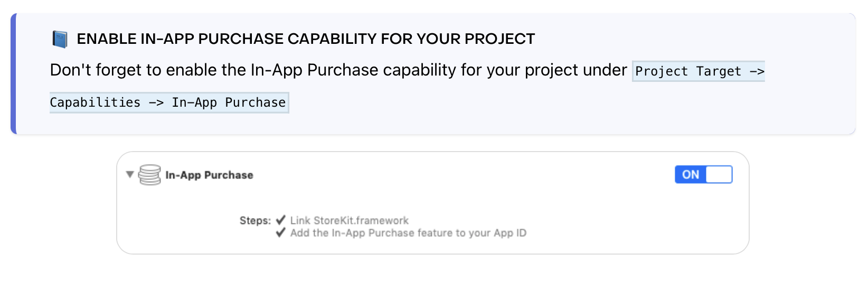
Task: Collapse the In-App Purchase disclosure triangle
Action: (x=129, y=174)
